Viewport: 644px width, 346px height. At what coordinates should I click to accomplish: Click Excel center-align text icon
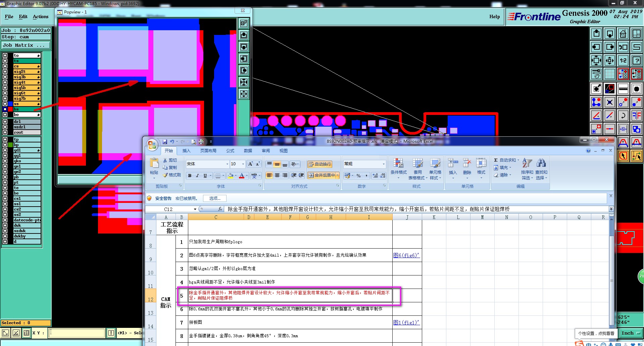point(277,175)
